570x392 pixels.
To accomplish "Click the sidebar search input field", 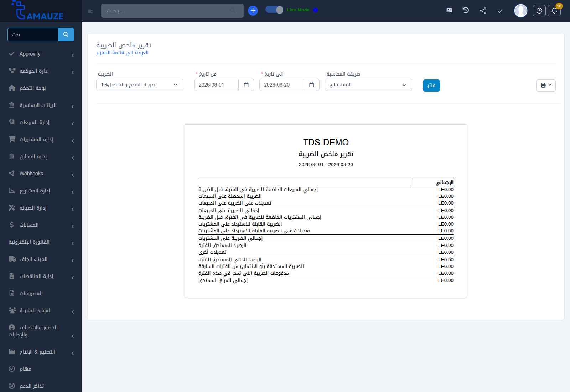I will coord(33,35).
